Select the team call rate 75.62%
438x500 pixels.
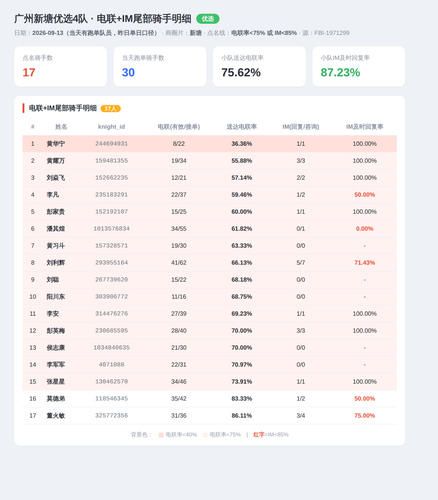point(241,72)
